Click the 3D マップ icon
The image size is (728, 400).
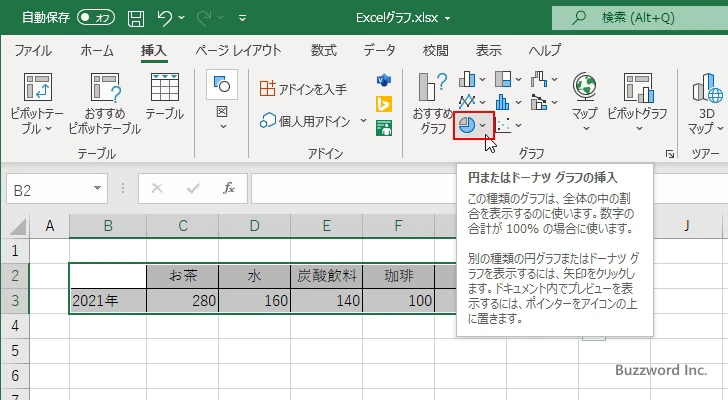point(708,87)
